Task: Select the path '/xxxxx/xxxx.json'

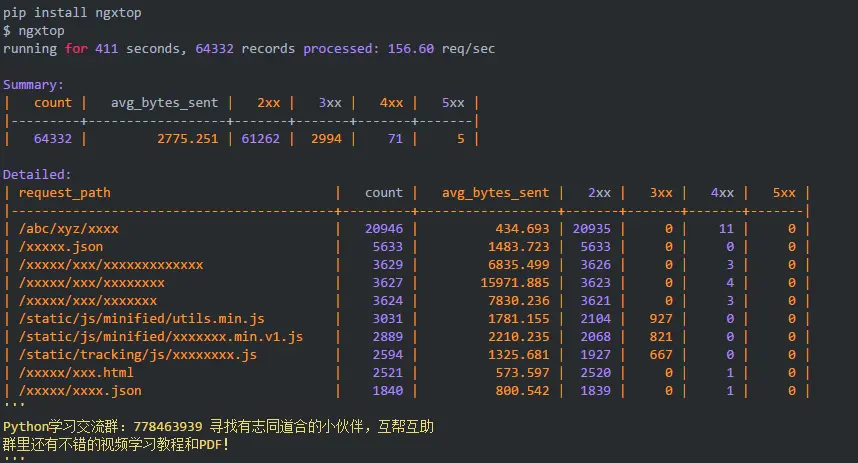Action: click(x=80, y=391)
